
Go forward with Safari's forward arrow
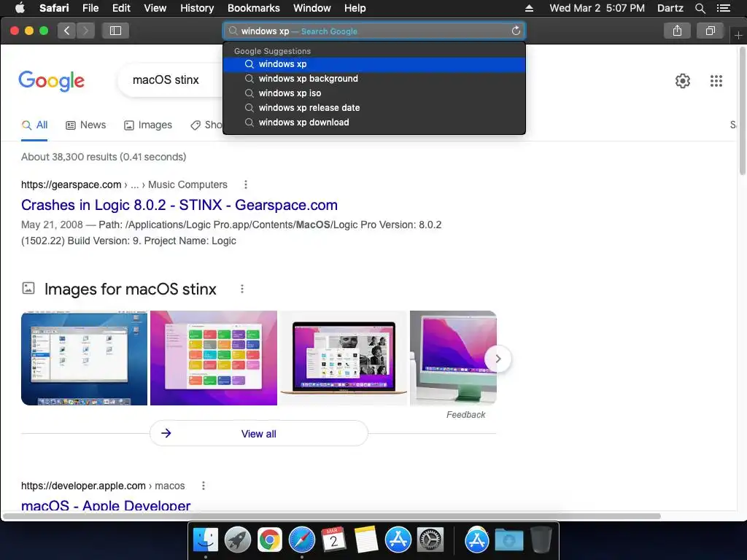click(x=85, y=31)
